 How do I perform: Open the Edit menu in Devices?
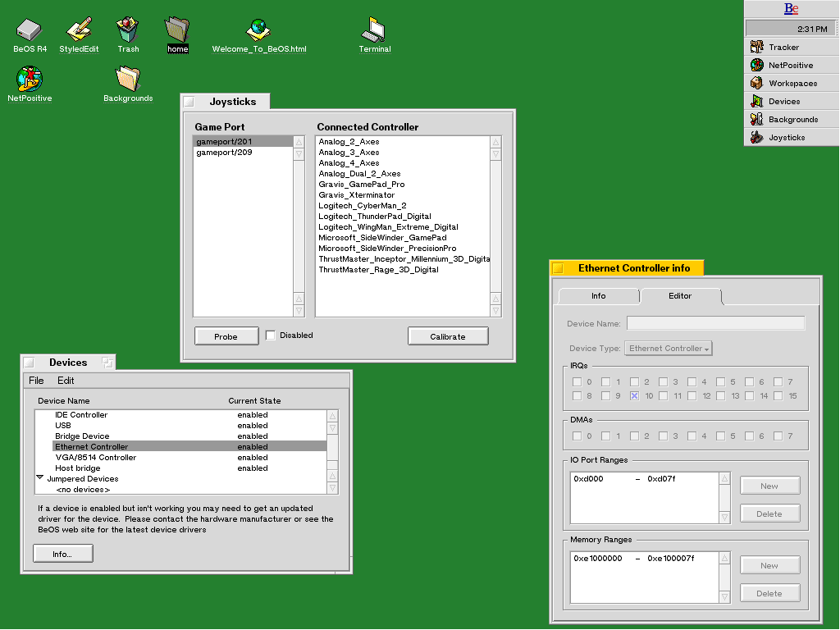pyautogui.click(x=66, y=381)
